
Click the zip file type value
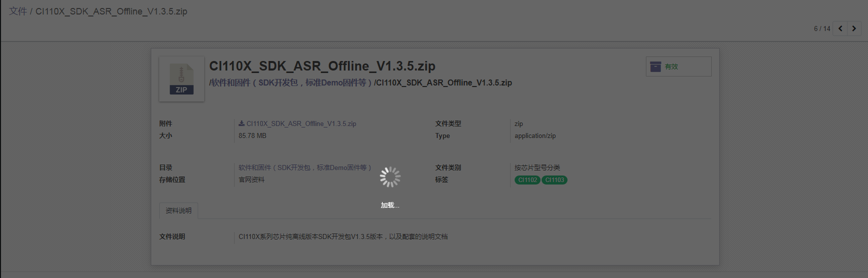point(519,123)
